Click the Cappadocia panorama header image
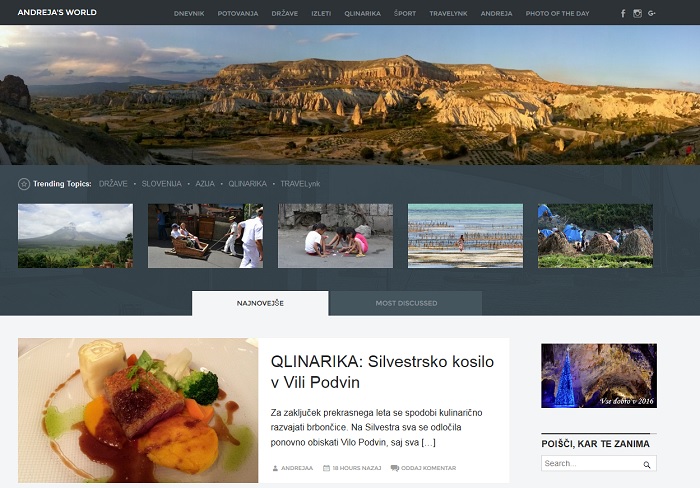This screenshot has height=488, width=700. click(x=350, y=95)
